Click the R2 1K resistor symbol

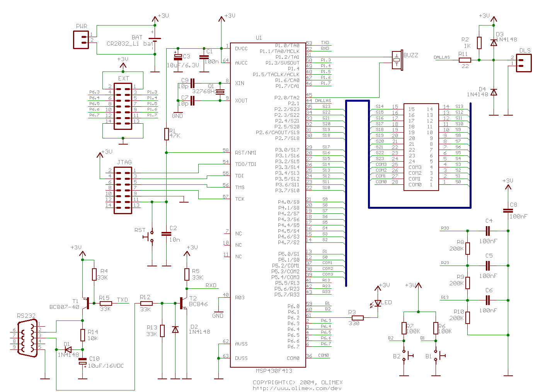click(479, 43)
